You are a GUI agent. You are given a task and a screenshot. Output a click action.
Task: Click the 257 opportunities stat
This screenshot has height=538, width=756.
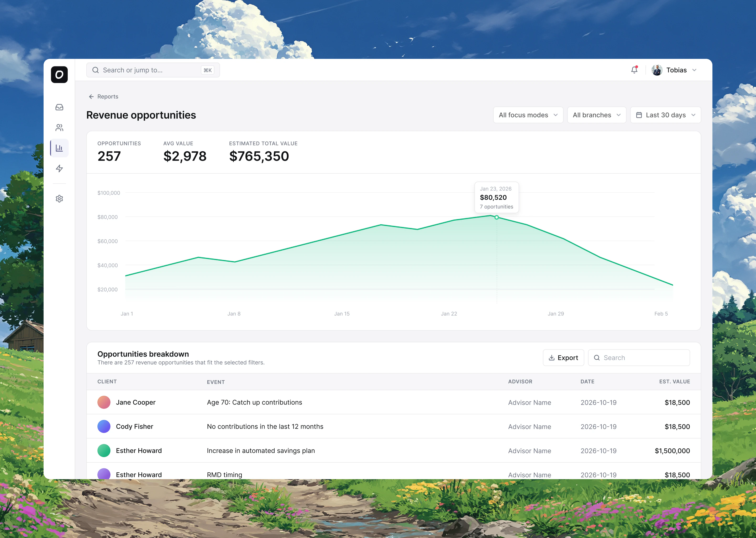(109, 156)
